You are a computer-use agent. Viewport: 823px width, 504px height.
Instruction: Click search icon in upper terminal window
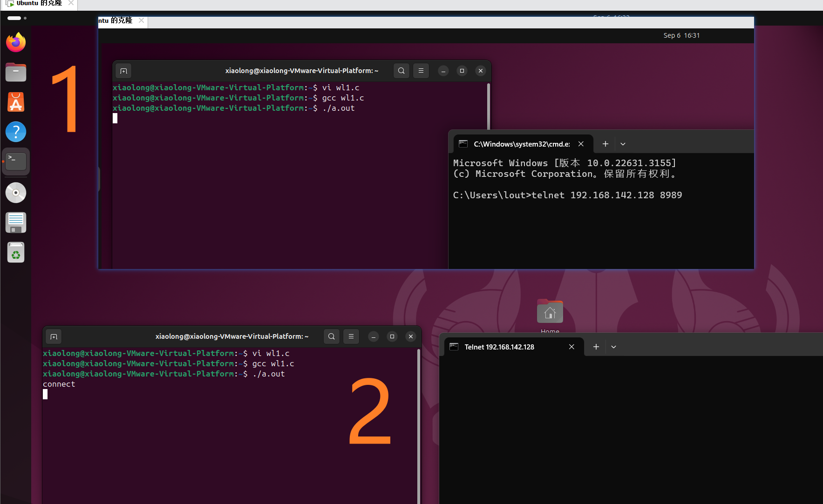click(401, 71)
